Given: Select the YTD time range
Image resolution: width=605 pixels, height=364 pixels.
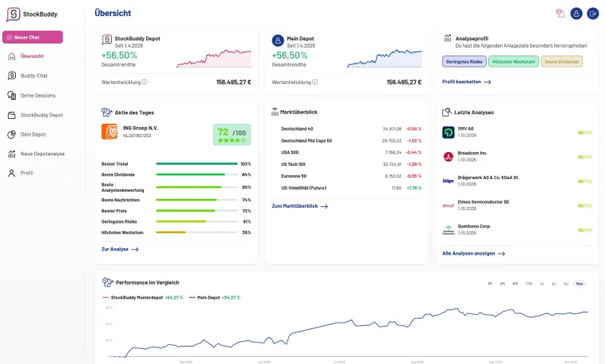Looking at the screenshot, I should click(529, 284).
